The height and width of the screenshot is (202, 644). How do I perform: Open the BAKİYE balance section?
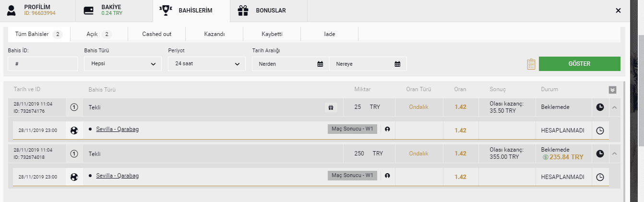click(x=114, y=11)
